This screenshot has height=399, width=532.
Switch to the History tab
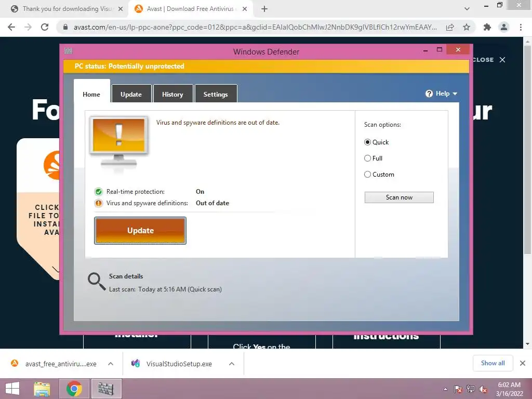pyautogui.click(x=172, y=94)
